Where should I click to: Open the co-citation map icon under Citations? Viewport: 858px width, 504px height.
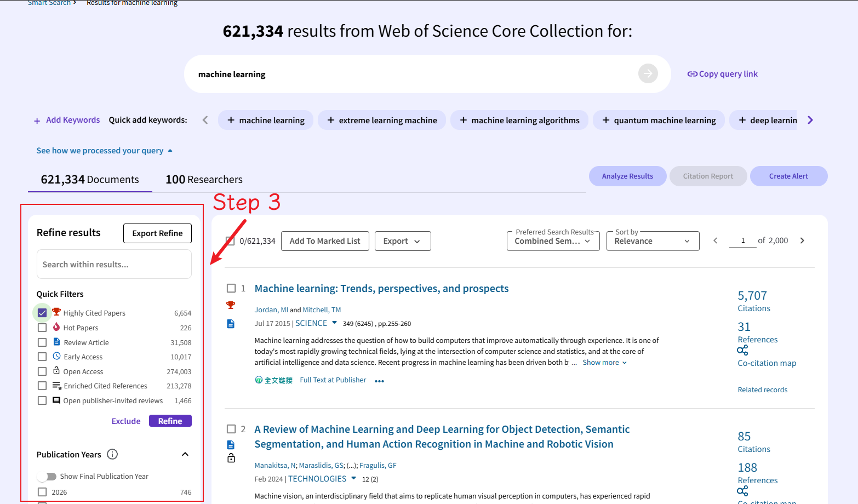(x=742, y=351)
